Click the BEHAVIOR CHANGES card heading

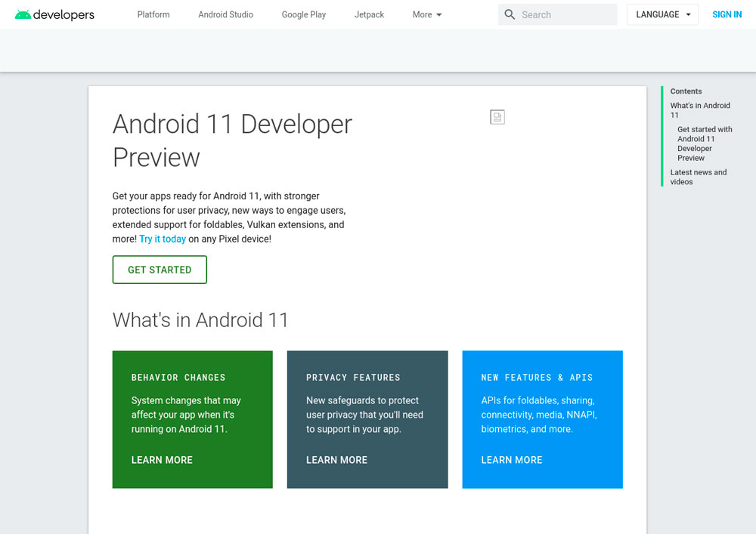pos(178,378)
